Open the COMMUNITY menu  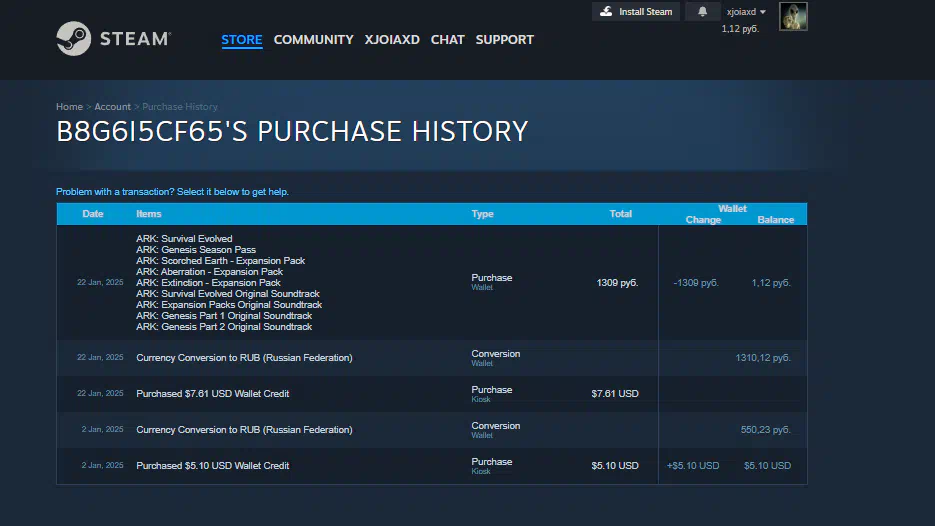314,39
